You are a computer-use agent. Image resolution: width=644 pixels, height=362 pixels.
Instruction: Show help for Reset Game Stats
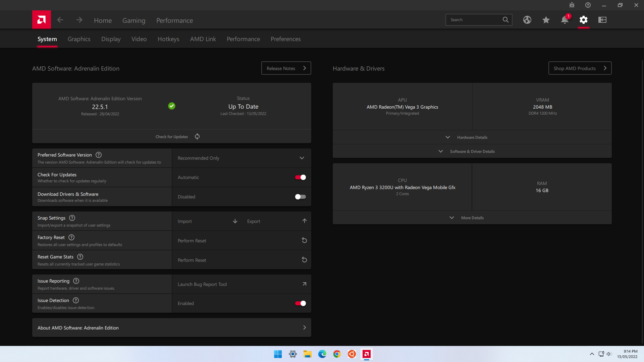(80, 257)
